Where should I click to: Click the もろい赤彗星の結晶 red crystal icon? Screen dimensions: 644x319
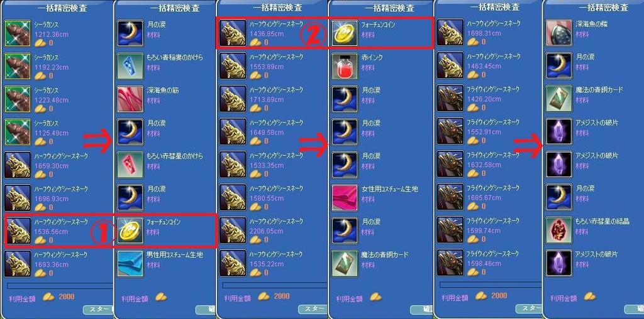(559, 230)
